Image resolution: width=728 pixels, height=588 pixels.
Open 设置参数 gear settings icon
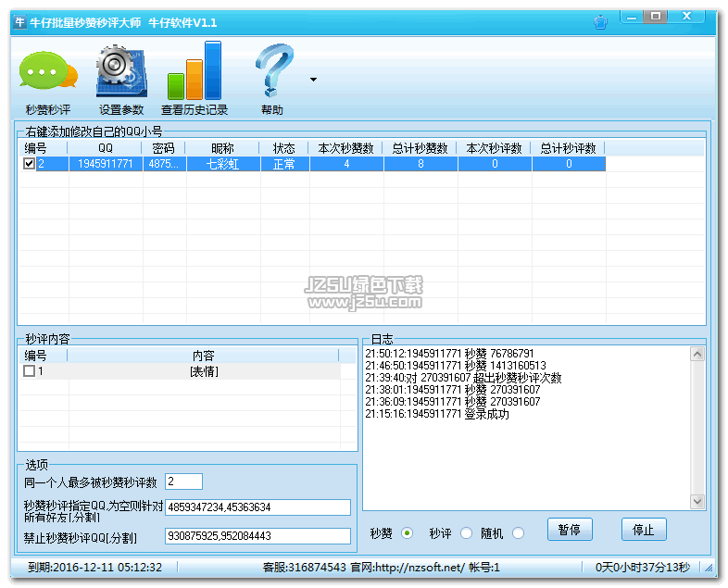[121, 81]
